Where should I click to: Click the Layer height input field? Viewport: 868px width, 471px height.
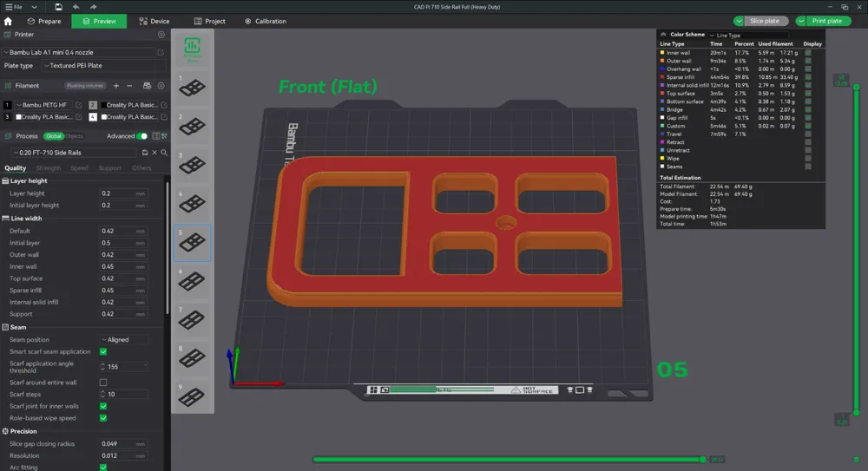pos(123,193)
